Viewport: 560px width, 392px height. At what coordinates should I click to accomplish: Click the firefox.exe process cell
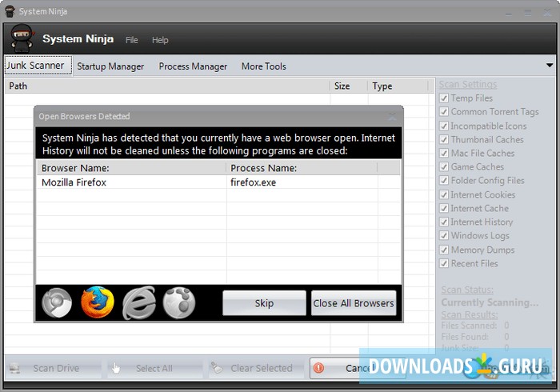[254, 182]
